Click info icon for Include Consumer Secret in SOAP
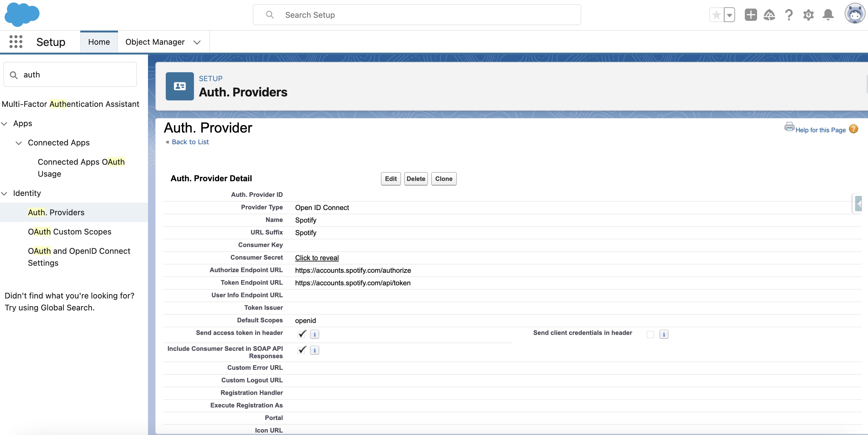The width and height of the screenshot is (868, 435). [x=314, y=350]
